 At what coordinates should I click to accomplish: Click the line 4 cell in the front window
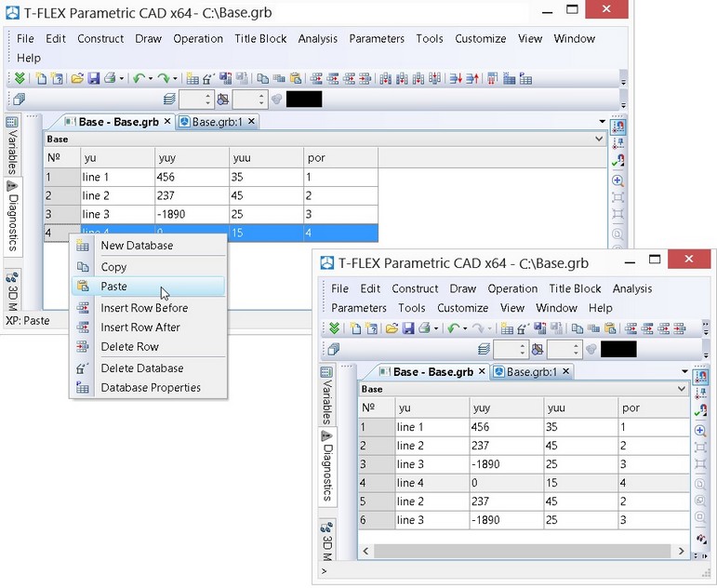pos(432,483)
